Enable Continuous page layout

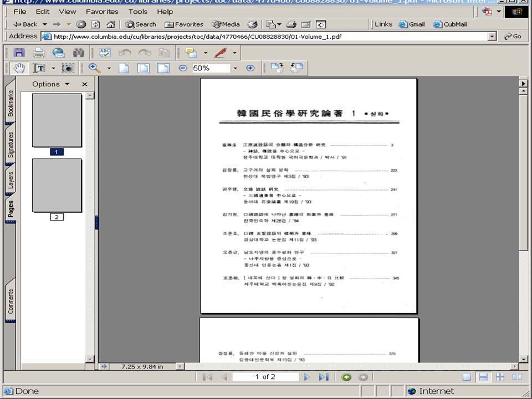coord(483,377)
